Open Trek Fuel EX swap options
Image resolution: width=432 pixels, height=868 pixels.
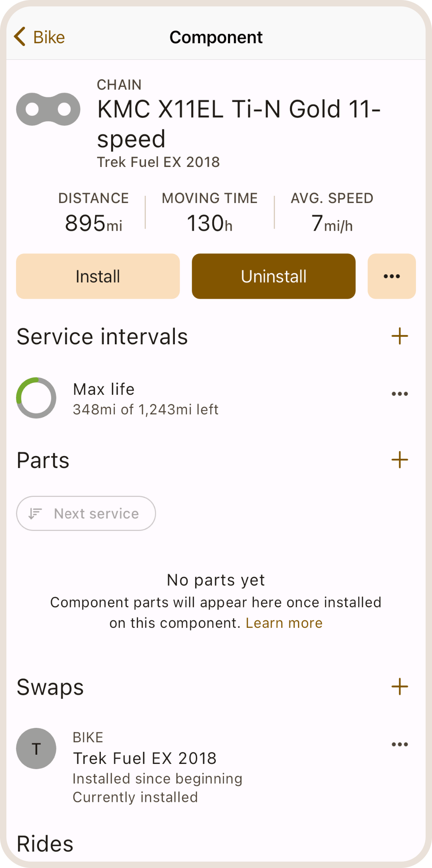[x=399, y=745]
